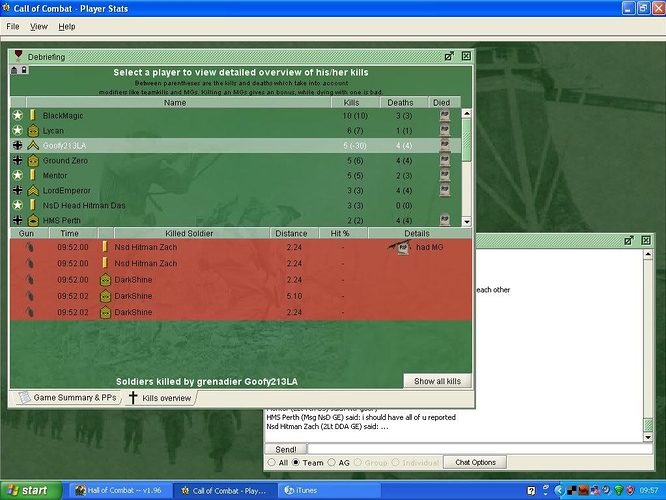Image resolution: width=666 pixels, height=500 pixels.
Task: Sort by the Deaths column header
Action: click(x=403, y=102)
